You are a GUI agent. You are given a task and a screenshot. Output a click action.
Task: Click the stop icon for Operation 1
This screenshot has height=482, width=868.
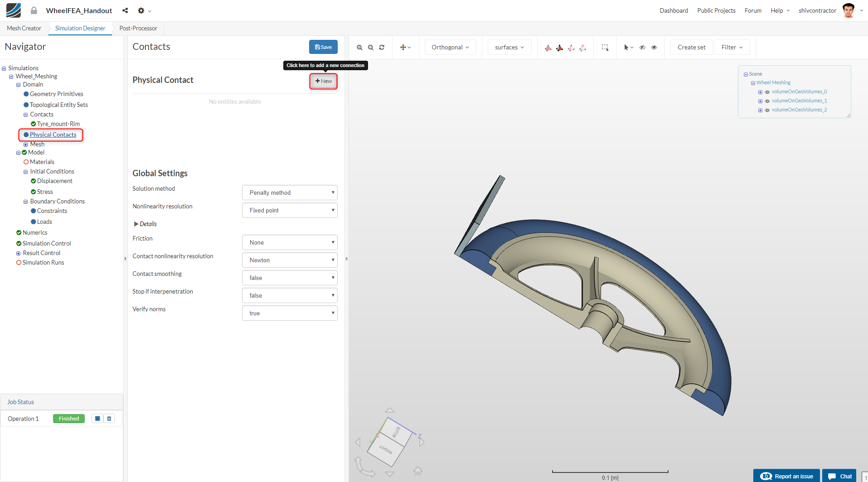pyautogui.click(x=97, y=419)
